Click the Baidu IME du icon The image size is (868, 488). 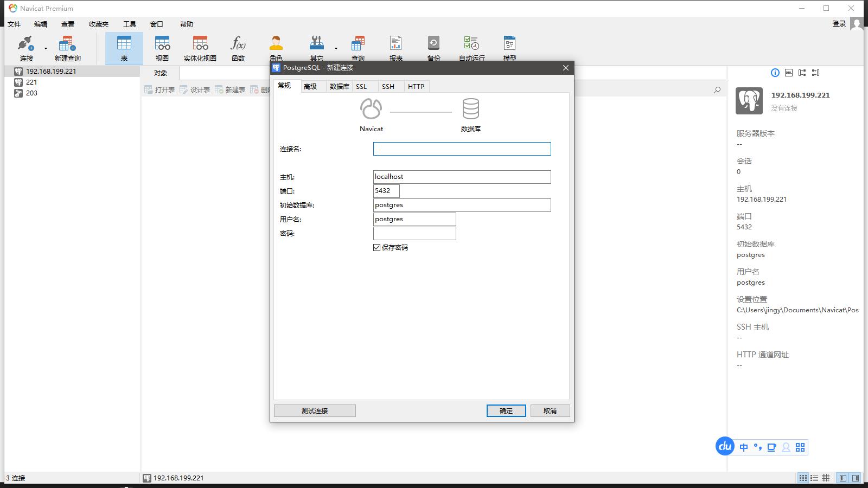coord(725,446)
